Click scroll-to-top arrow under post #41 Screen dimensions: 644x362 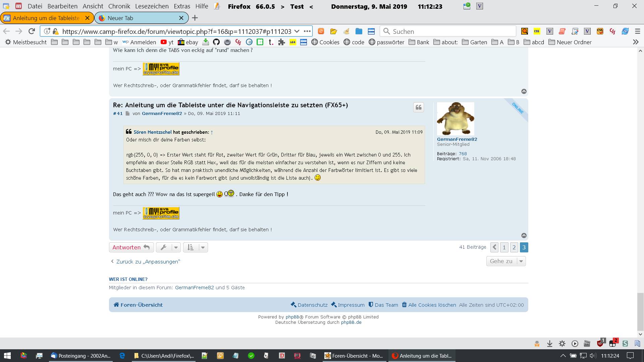coord(524,235)
